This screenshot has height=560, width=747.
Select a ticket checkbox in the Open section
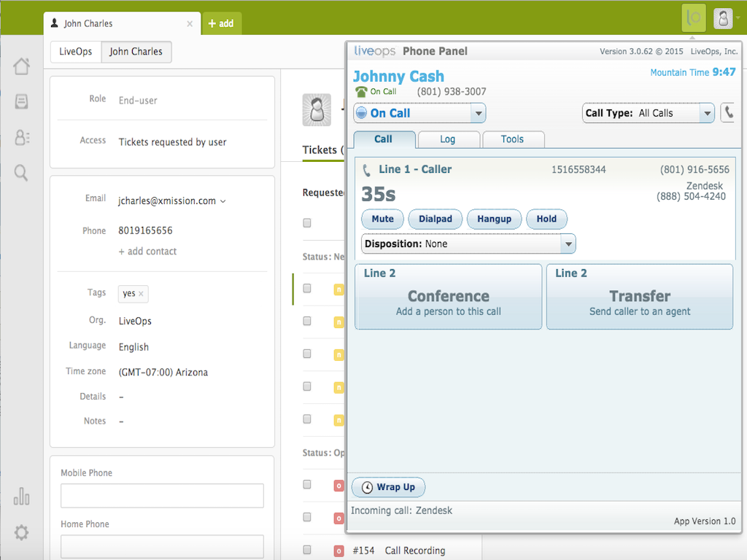(306, 484)
